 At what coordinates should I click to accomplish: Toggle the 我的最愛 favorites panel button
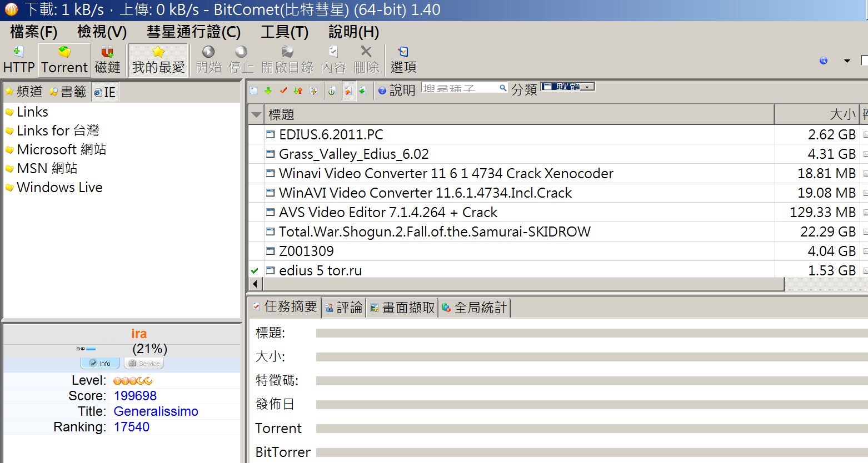(x=158, y=59)
